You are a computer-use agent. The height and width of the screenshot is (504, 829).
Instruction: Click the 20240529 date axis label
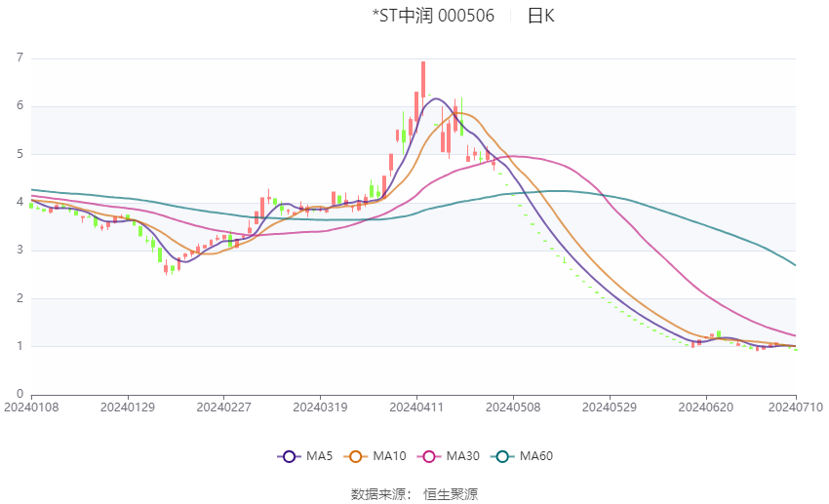click(610, 407)
